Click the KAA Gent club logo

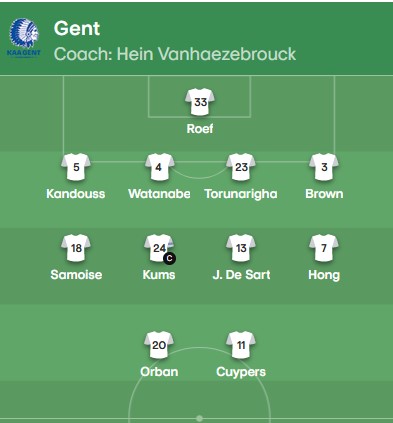point(24,37)
